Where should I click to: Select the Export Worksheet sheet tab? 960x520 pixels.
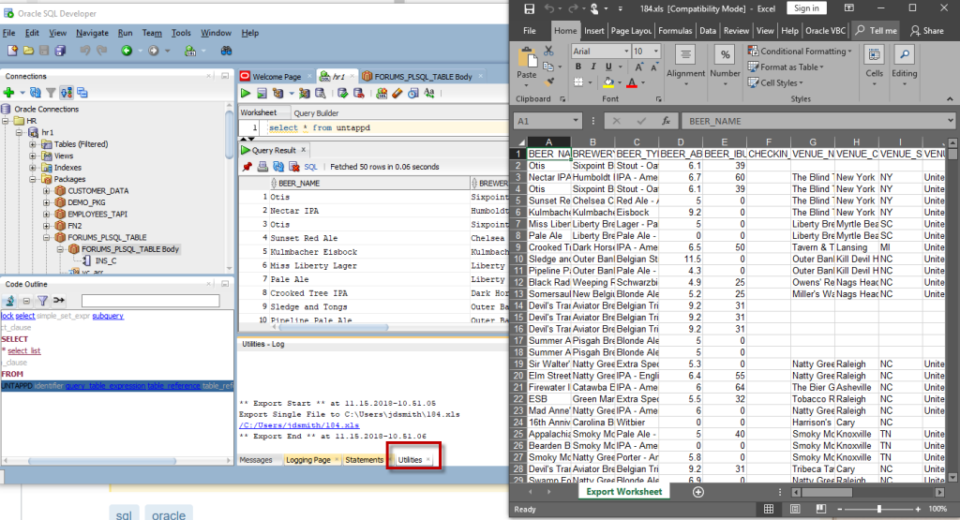pos(624,492)
